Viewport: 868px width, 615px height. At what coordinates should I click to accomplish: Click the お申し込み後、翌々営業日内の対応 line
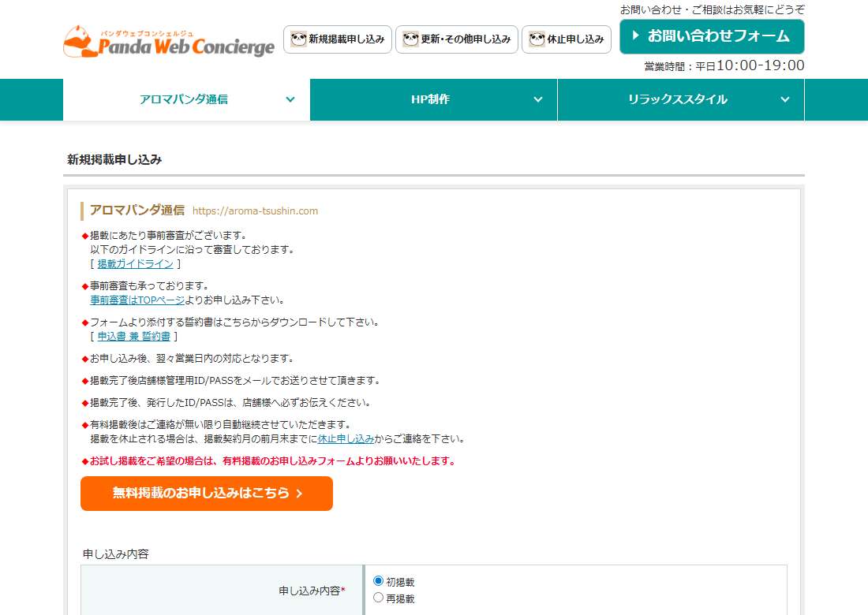[189, 359]
